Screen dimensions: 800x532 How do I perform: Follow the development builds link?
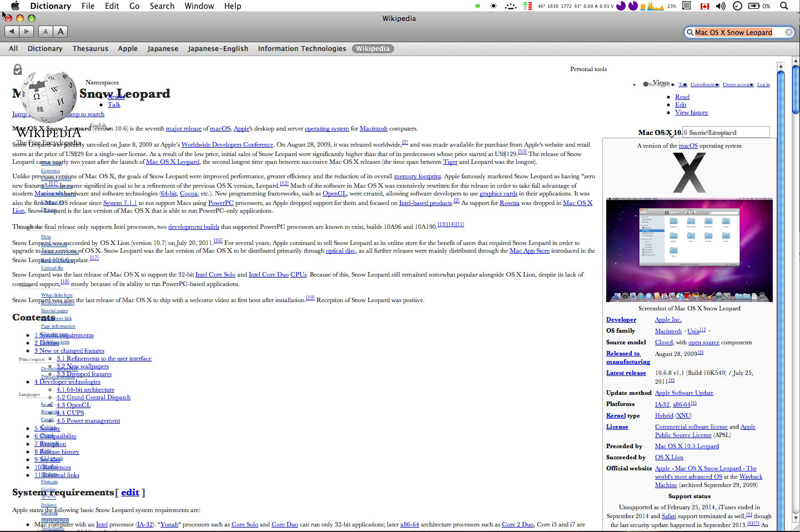coord(194,227)
